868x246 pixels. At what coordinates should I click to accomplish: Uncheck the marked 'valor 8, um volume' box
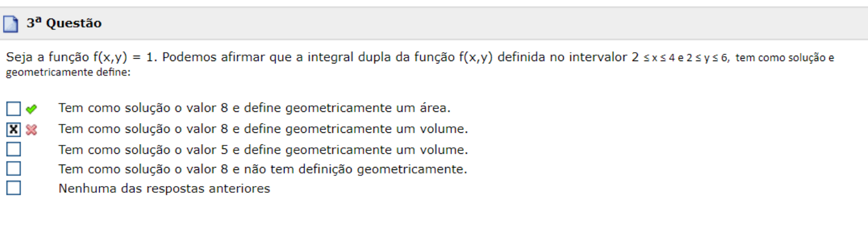point(13,129)
